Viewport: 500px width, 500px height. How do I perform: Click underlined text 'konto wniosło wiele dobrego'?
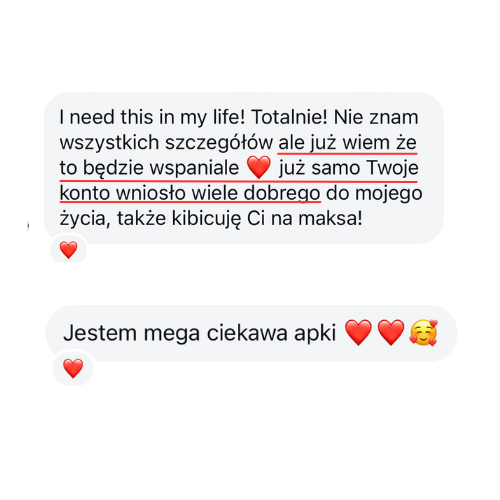click(x=190, y=193)
